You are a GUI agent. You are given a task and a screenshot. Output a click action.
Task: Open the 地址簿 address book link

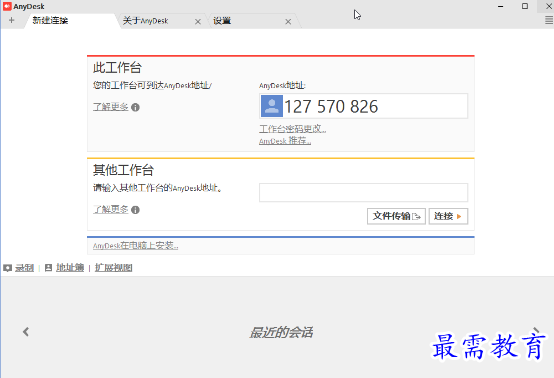[x=70, y=268]
